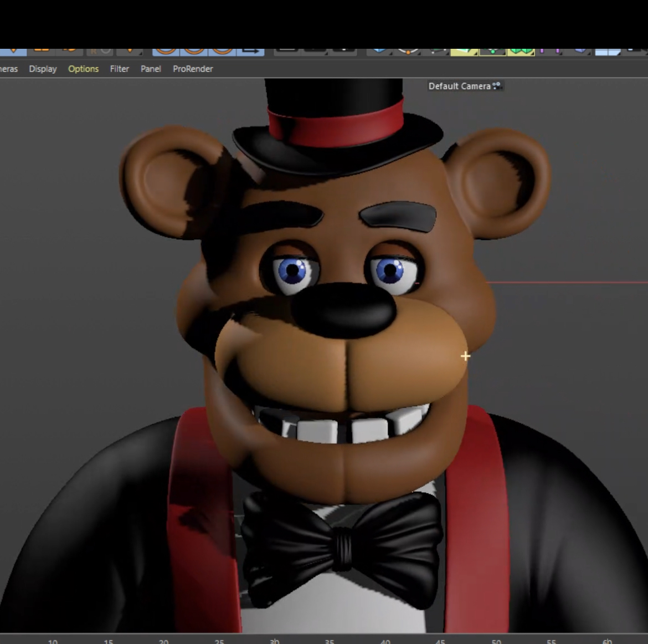This screenshot has width=648, height=644.
Task: Toggle the Y-axis lock button
Action: 194,51
